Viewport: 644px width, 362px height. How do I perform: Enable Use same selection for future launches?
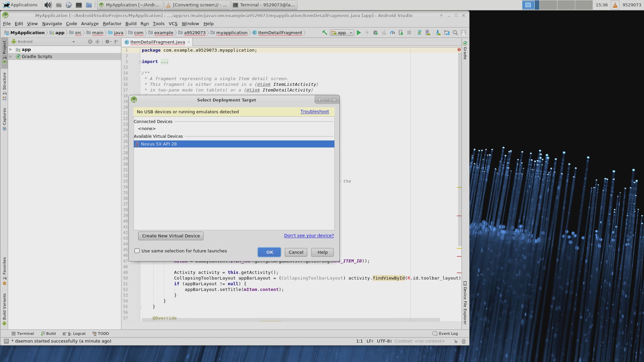[137, 251]
